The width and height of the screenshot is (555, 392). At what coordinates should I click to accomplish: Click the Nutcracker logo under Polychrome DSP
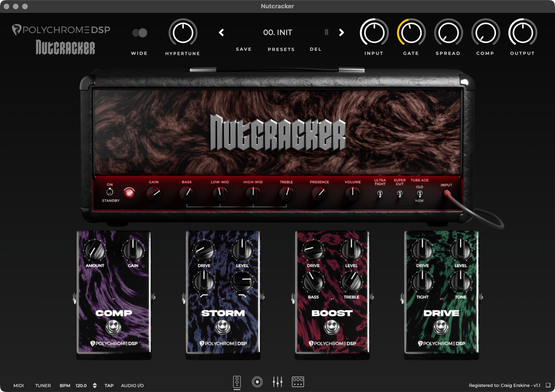66,48
